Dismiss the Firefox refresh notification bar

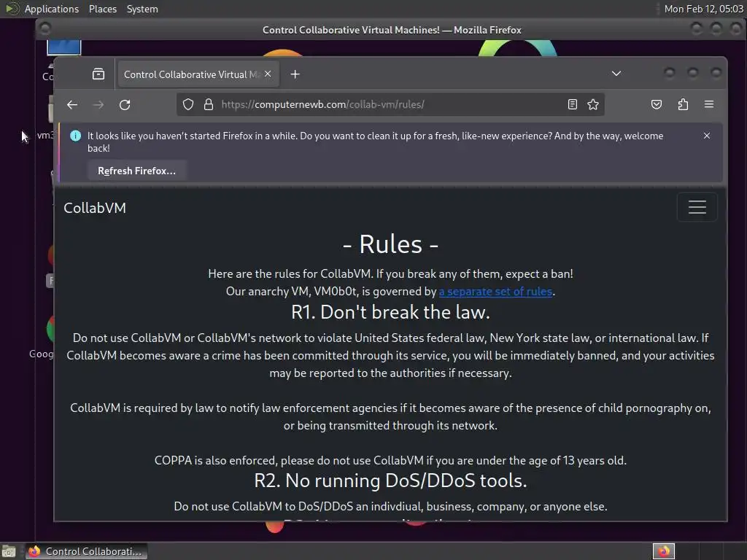click(707, 136)
